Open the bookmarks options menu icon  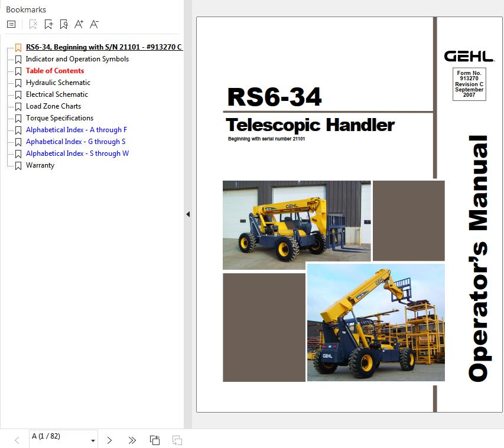(11, 24)
